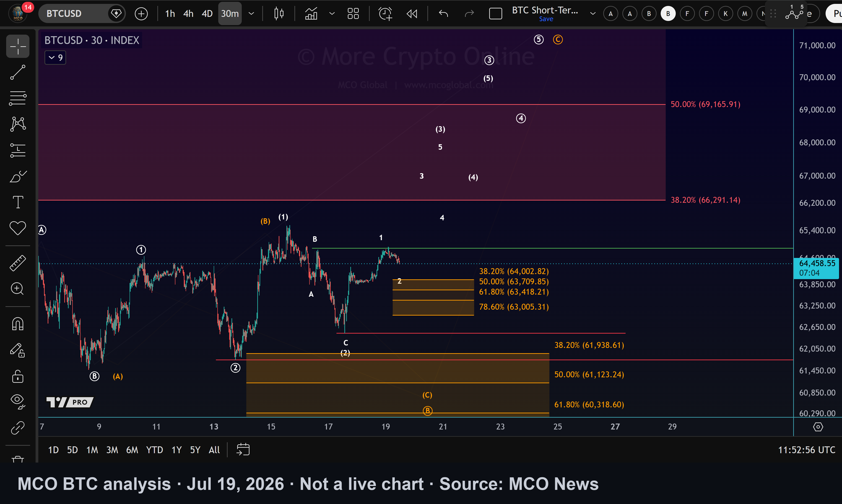The height and width of the screenshot is (504, 842).
Task: Click the BTCUSD · 30 · INDEX chart title
Action: pos(92,40)
